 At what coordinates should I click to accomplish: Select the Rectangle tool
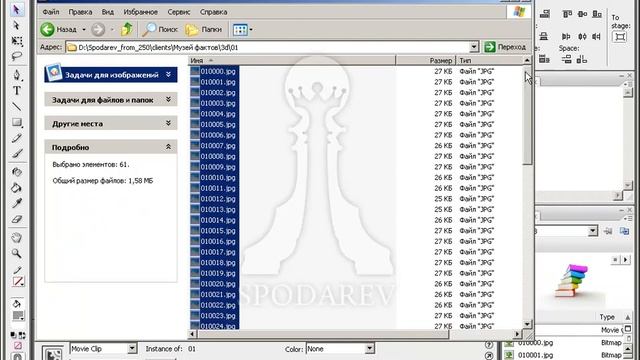17,122
